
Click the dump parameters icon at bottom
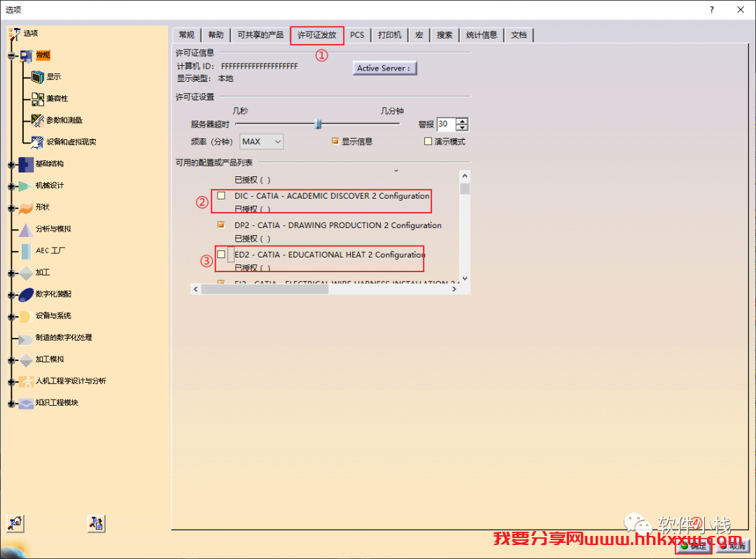click(97, 523)
